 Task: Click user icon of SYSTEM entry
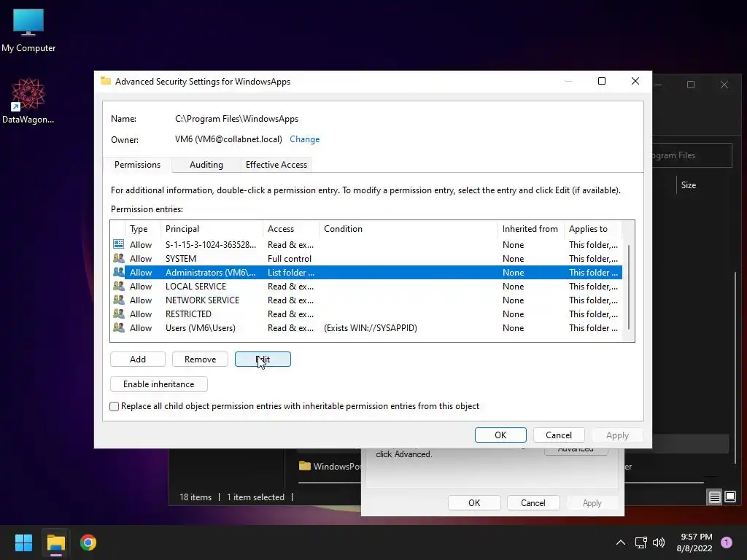click(x=119, y=258)
